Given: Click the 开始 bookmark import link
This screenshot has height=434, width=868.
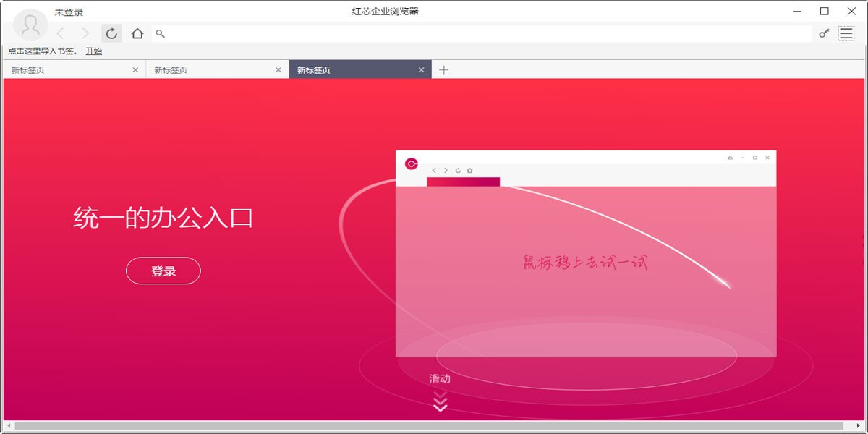Looking at the screenshot, I should 93,51.
